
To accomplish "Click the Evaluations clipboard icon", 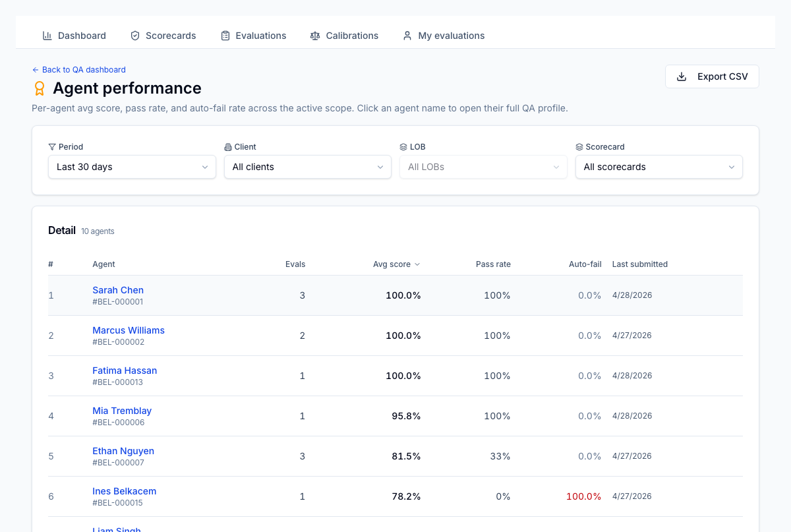I will pyautogui.click(x=225, y=36).
